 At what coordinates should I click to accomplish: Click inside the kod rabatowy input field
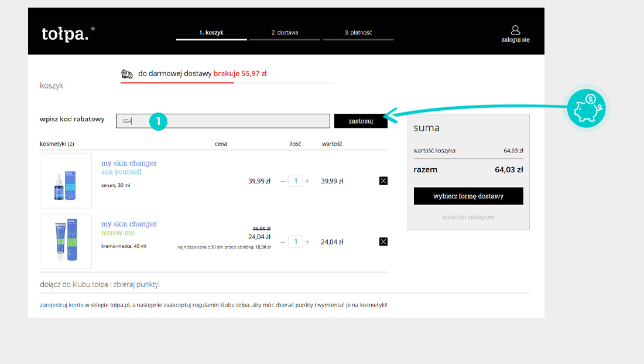pyautogui.click(x=223, y=121)
